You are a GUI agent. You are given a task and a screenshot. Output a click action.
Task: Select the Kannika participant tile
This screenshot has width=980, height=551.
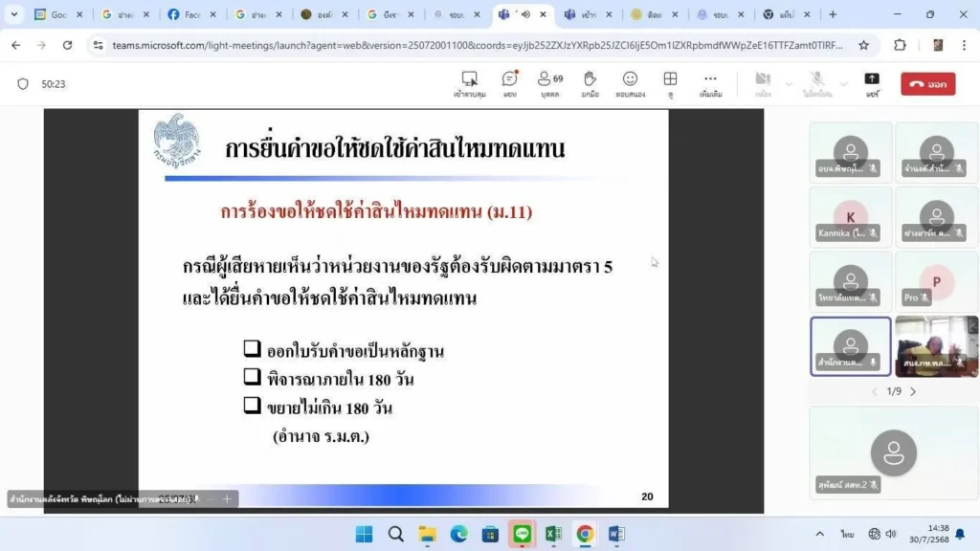click(850, 217)
